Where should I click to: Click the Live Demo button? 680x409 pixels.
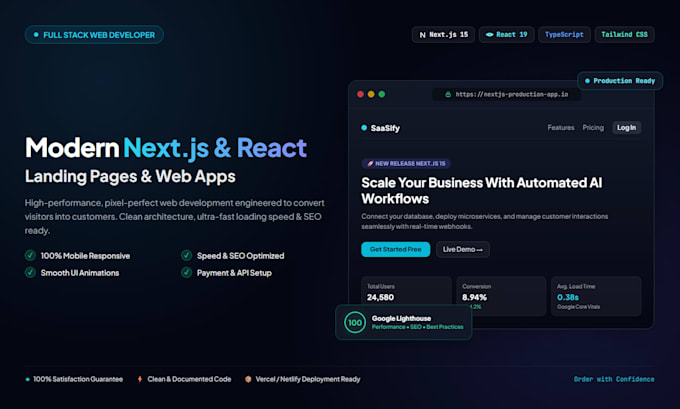coord(463,249)
